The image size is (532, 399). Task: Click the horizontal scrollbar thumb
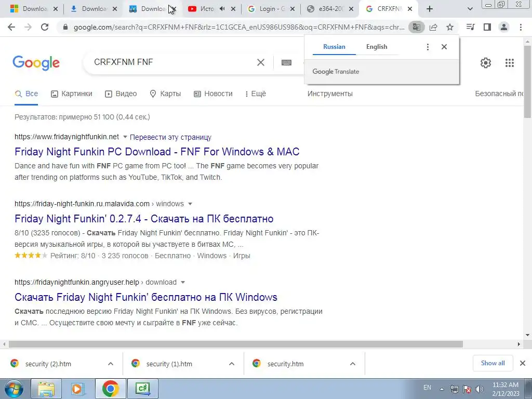pyautogui.click(x=236, y=344)
